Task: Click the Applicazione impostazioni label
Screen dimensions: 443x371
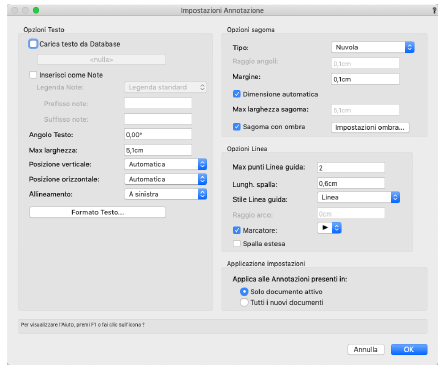Action: [266, 263]
